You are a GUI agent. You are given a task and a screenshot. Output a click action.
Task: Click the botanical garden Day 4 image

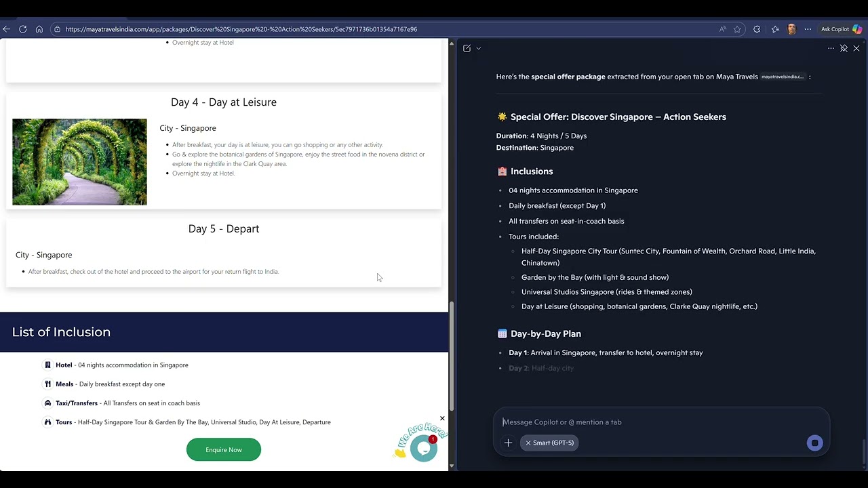pyautogui.click(x=79, y=162)
